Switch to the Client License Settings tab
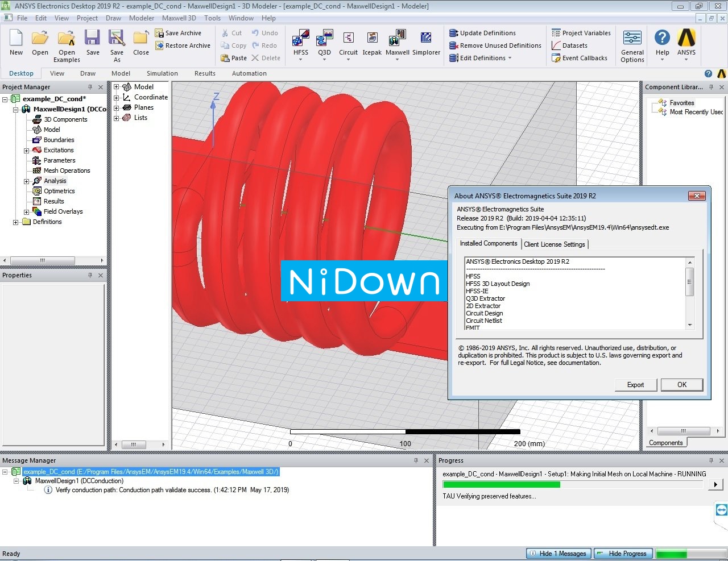 555,244
